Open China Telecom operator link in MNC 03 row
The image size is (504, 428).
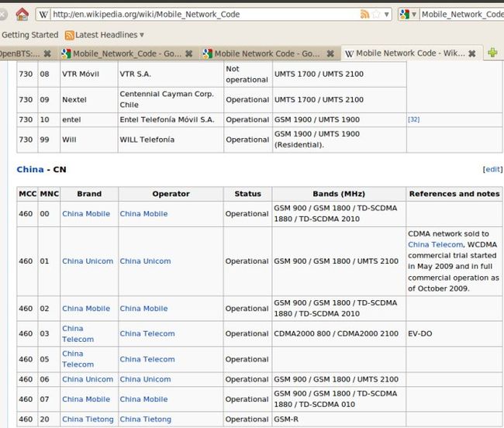[147, 333]
